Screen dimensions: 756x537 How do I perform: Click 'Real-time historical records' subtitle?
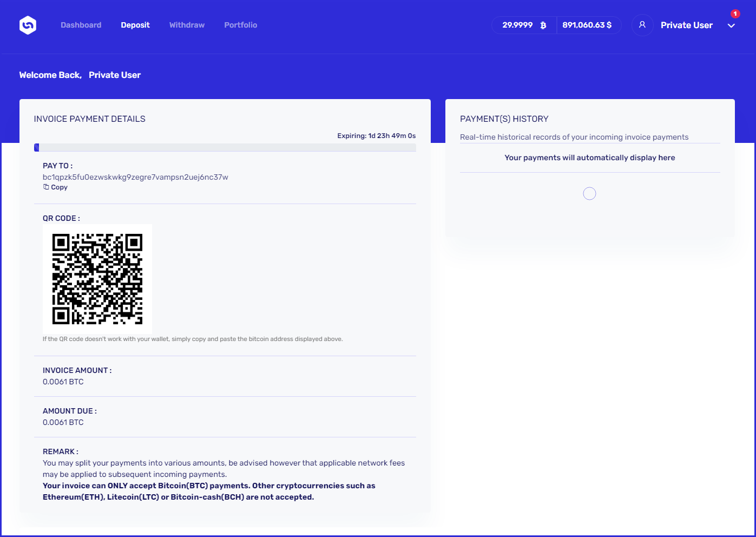574,137
